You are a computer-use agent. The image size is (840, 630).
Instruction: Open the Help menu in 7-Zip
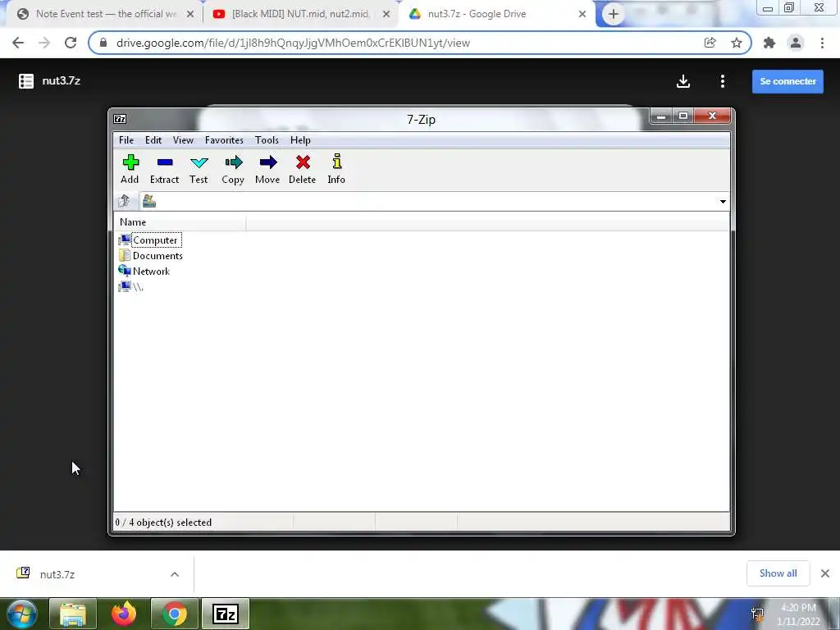300,139
